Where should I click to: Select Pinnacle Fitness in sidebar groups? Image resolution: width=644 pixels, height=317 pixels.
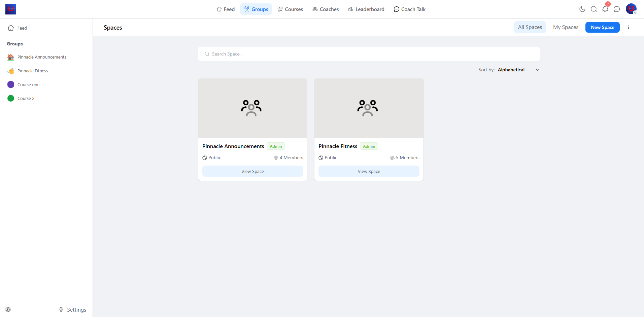pyautogui.click(x=33, y=71)
